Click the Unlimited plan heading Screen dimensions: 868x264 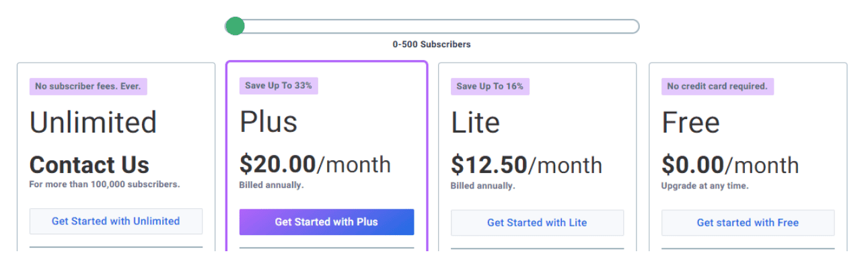pyautogui.click(x=93, y=123)
